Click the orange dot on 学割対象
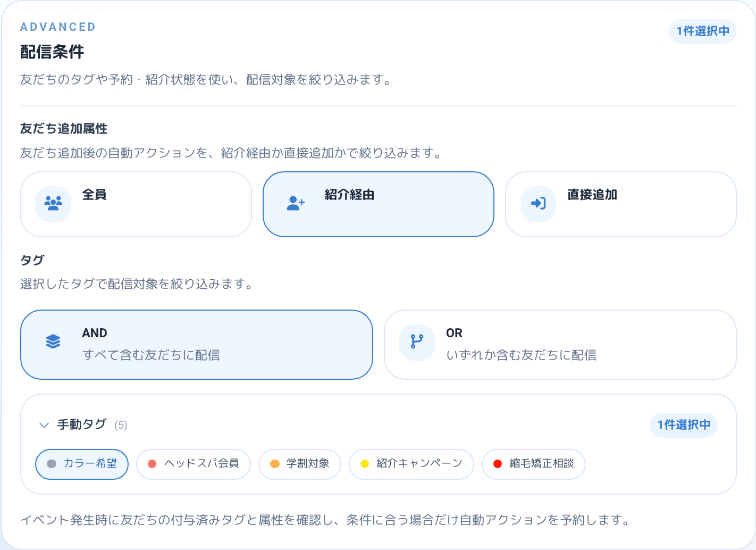The image size is (756, 550). 275,464
